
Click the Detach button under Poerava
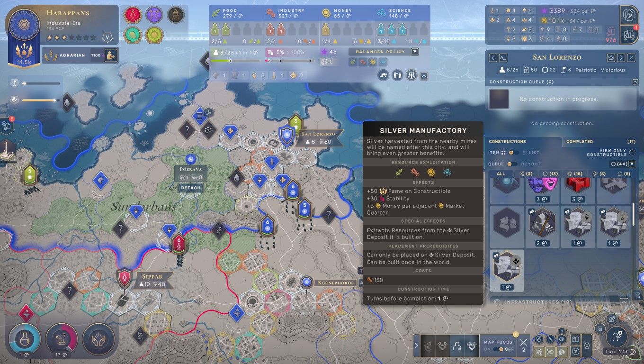(190, 188)
